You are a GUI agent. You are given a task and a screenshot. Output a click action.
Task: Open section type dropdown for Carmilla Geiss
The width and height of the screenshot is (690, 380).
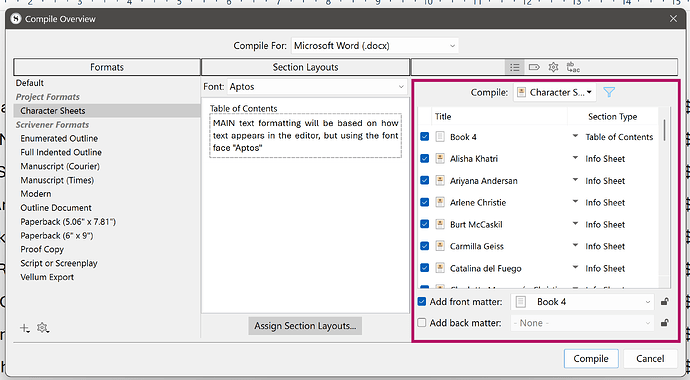point(575,245)
